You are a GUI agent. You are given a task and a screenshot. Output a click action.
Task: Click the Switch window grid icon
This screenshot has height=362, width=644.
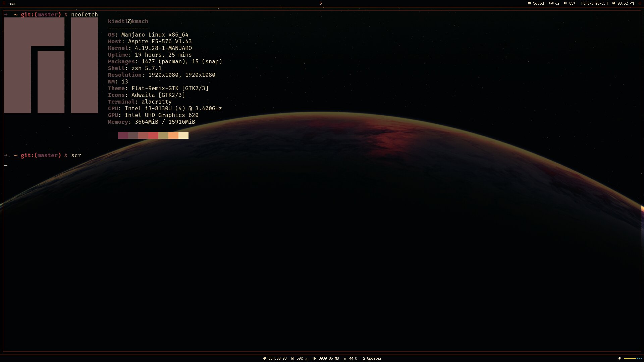(529, 3)
